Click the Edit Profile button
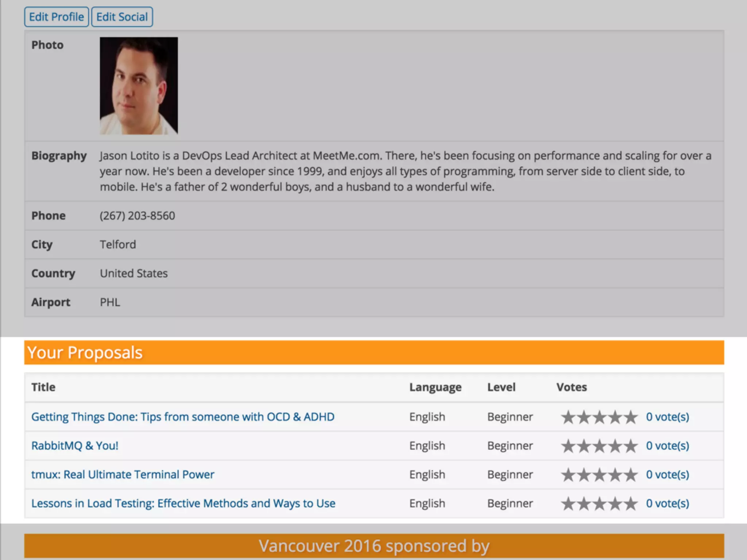 [x=57, y=17]
